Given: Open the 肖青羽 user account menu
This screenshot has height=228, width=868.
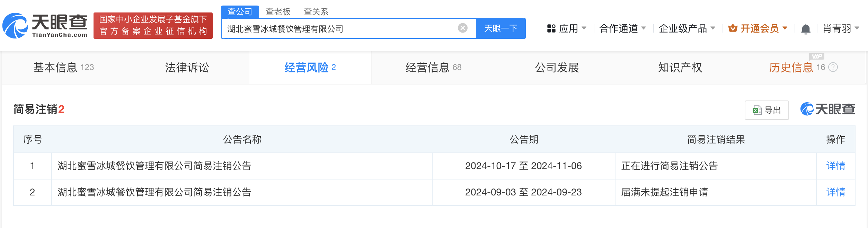Looking at the screenshot, I should coord(841,28).
